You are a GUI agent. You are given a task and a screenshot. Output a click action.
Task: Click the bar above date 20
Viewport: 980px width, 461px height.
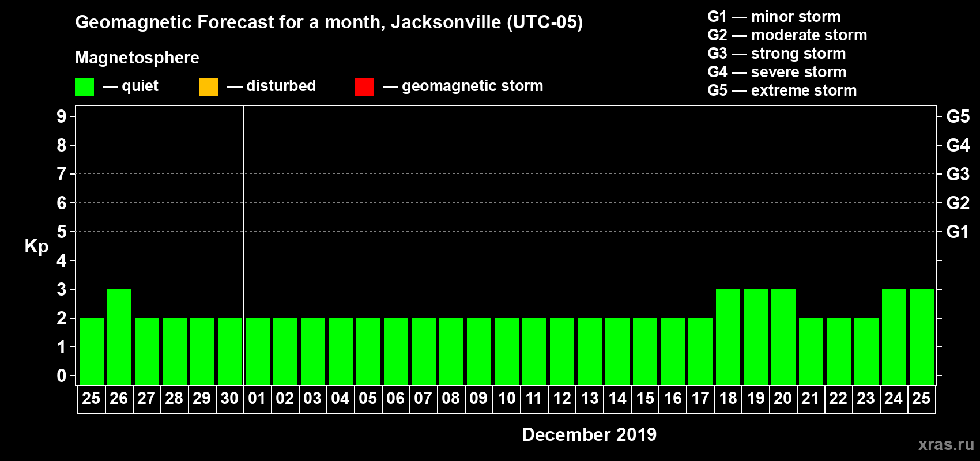point(783,337)
